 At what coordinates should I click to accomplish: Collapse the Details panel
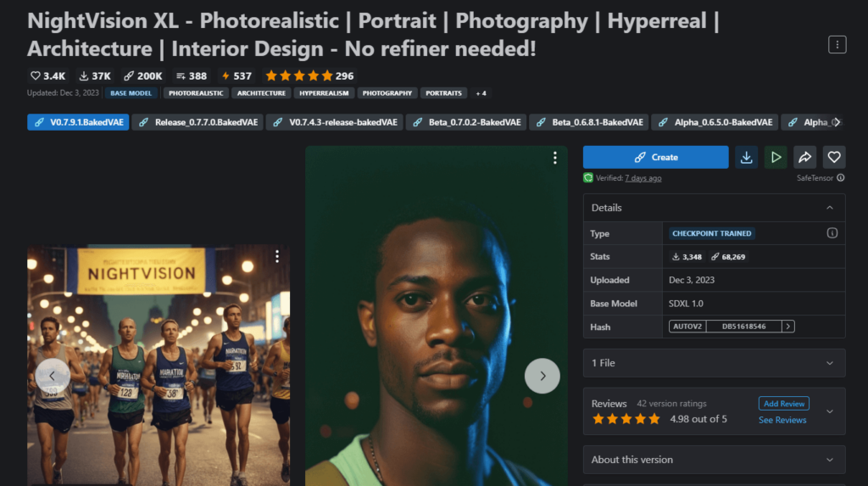pyautogui.click(x=829, y=208)
